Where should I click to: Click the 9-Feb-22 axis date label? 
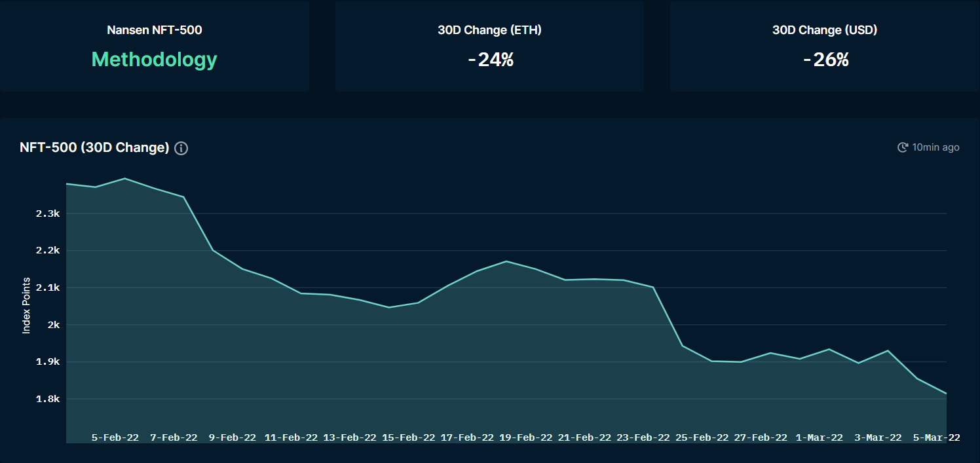(232, 437)
